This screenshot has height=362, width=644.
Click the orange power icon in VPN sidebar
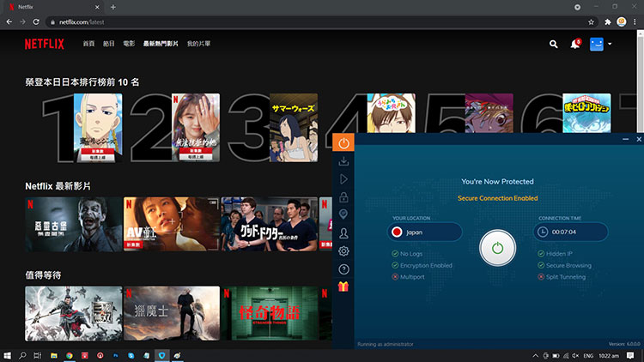tap(343, 143)
